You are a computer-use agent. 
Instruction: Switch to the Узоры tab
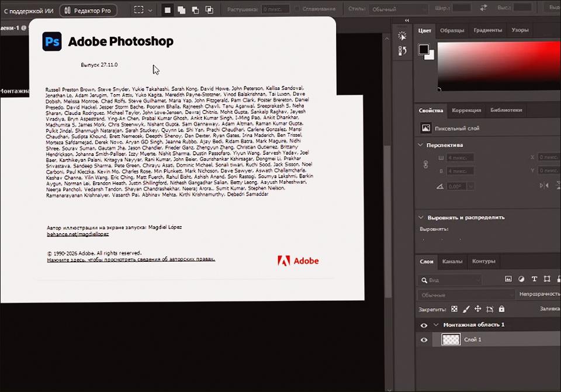click(x=520, y=30)
